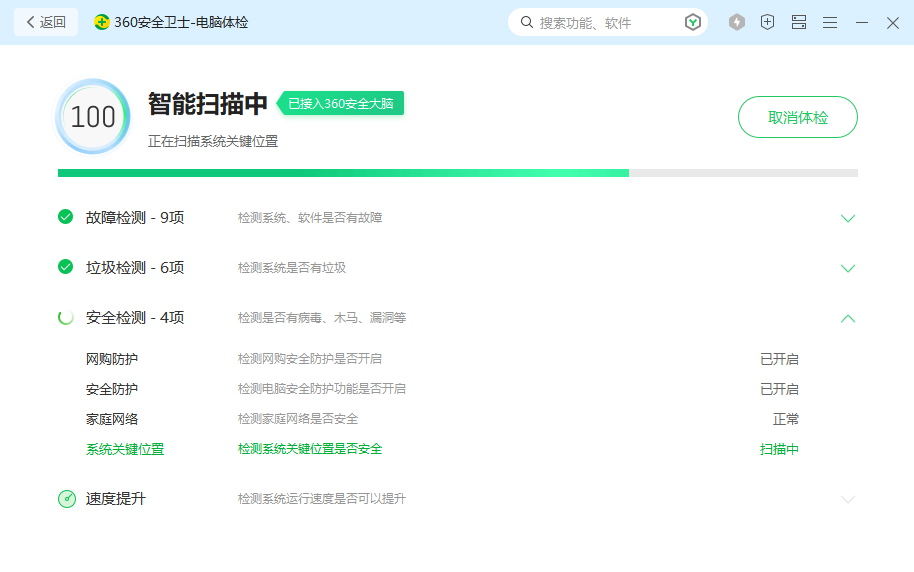Select the 故障检测 - 9项 heading

click(x=135, y=217)
